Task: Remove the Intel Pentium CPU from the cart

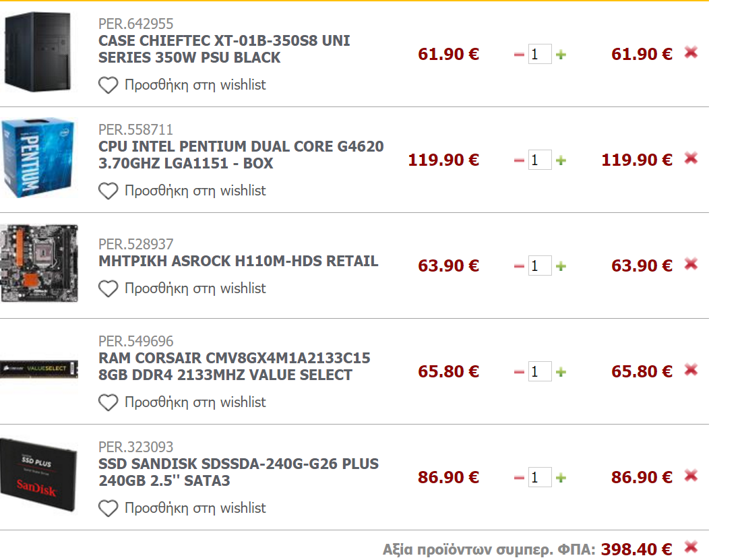Action: [691, 158]
